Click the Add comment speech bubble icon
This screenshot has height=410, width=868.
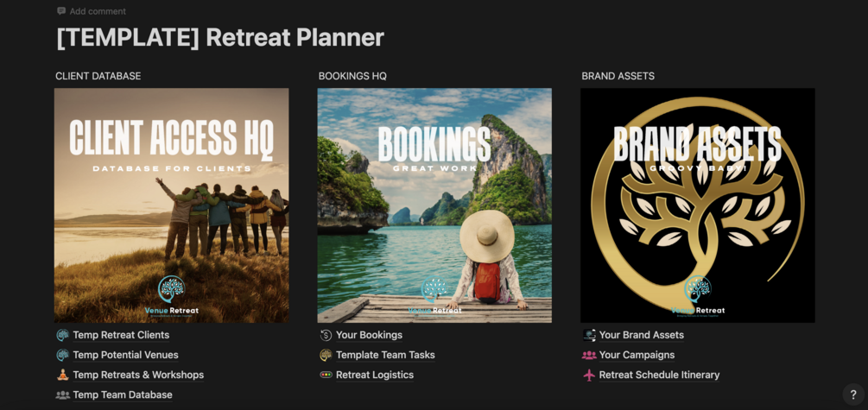click(x=61, y=11)
